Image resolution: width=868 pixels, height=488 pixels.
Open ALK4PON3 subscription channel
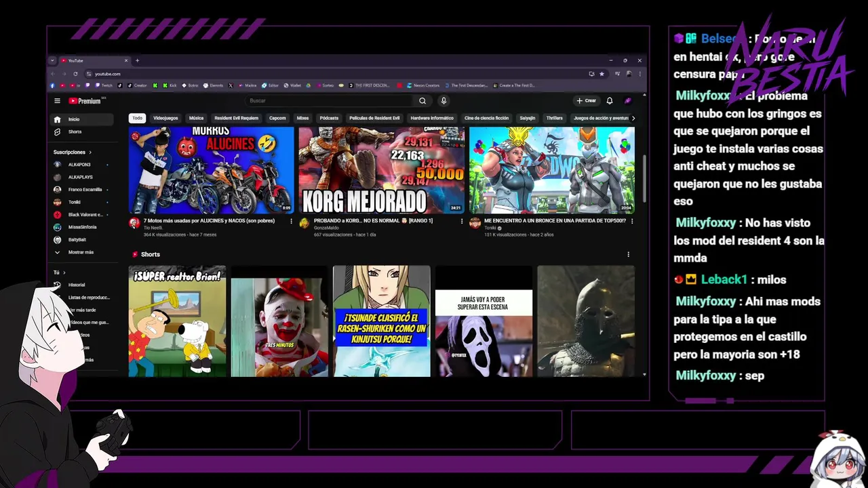coord(83,165)
